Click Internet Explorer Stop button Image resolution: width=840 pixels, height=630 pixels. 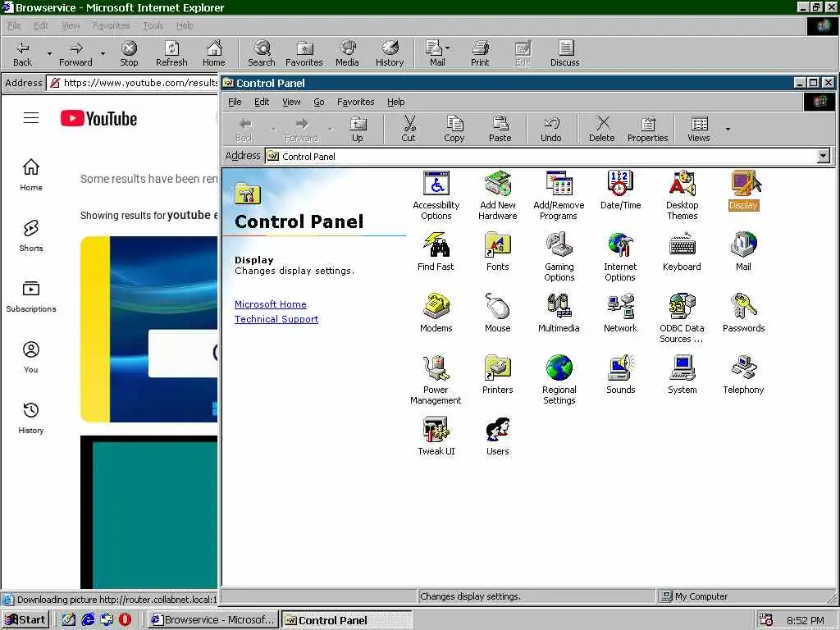pos(129,53)
